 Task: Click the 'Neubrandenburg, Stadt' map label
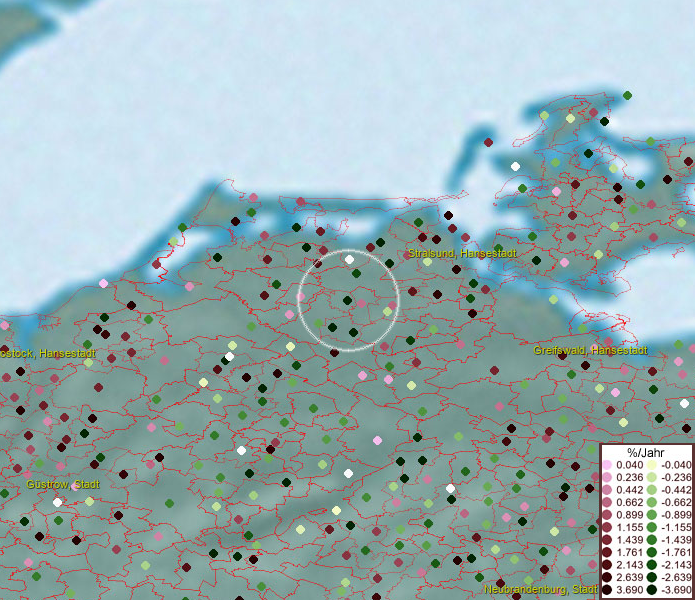541,590
